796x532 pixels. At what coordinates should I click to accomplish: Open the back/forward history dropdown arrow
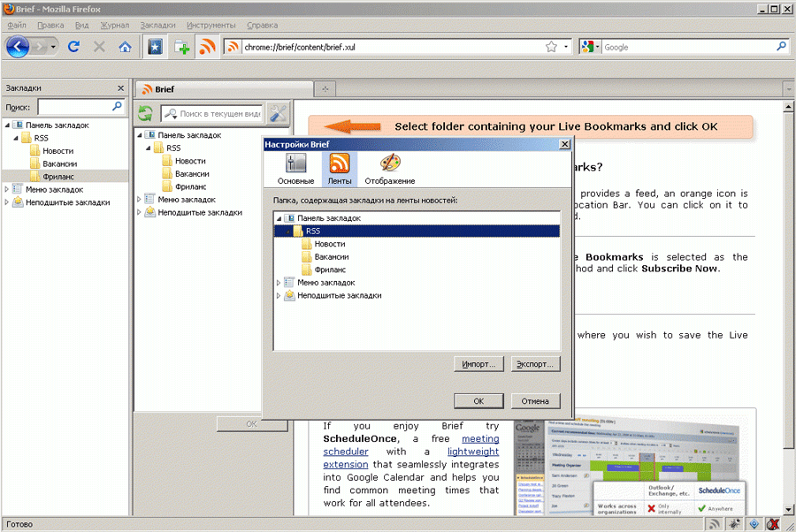click(x=53, y=47)
